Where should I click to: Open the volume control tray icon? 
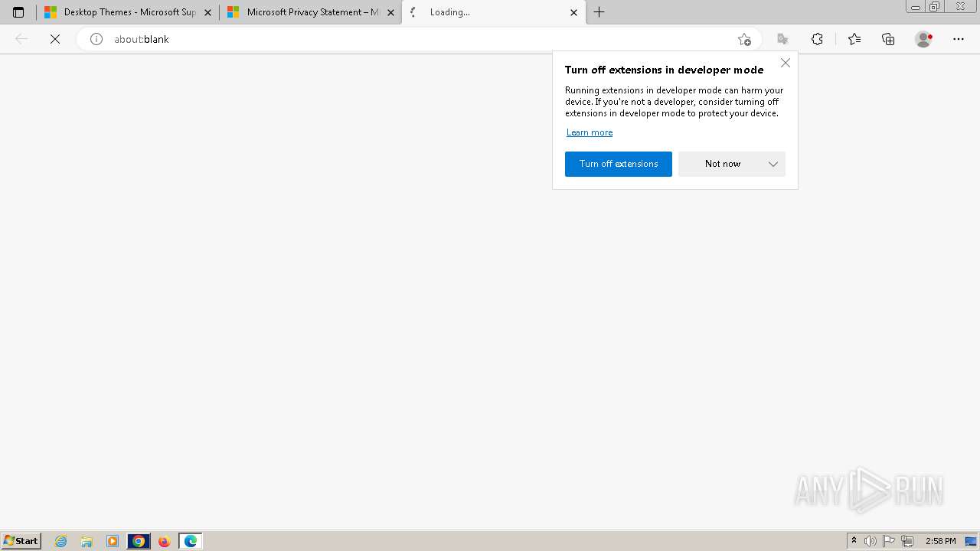pyautogui.click(x=871, y=541)
